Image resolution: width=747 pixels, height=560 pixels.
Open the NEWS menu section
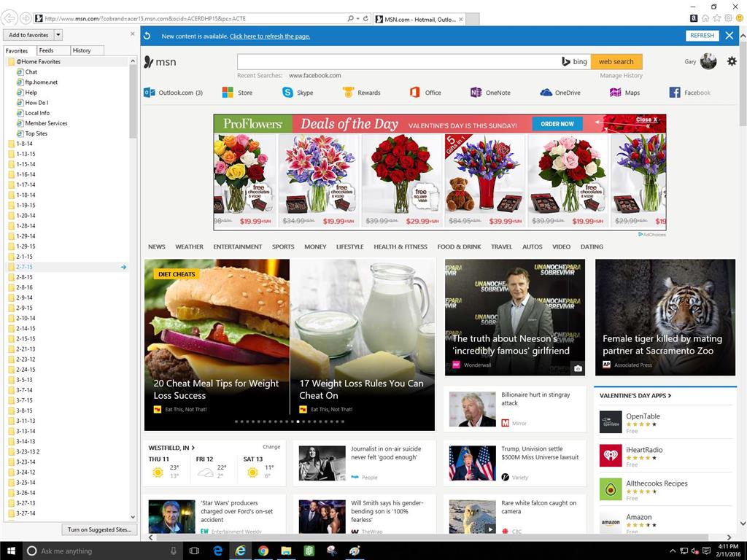click(x=157, y=246)
